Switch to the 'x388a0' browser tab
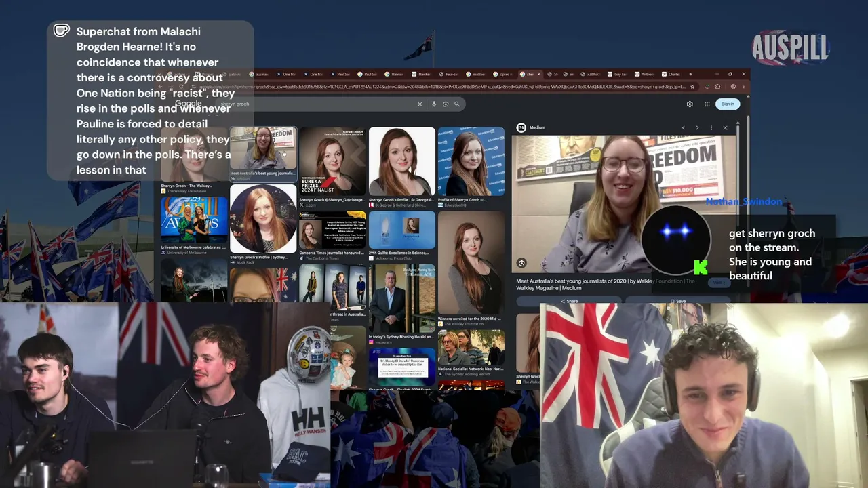 coord(592,74)
